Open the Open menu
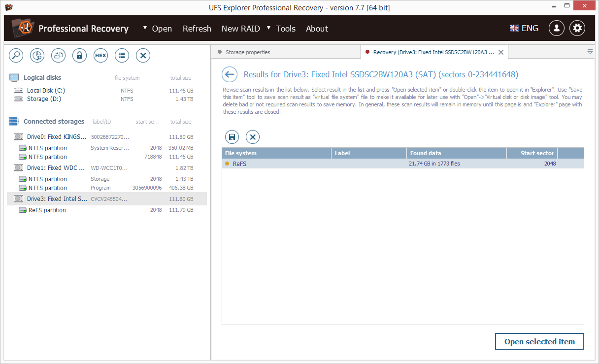Viewport: 599px width, 364px height. point(162,29)
